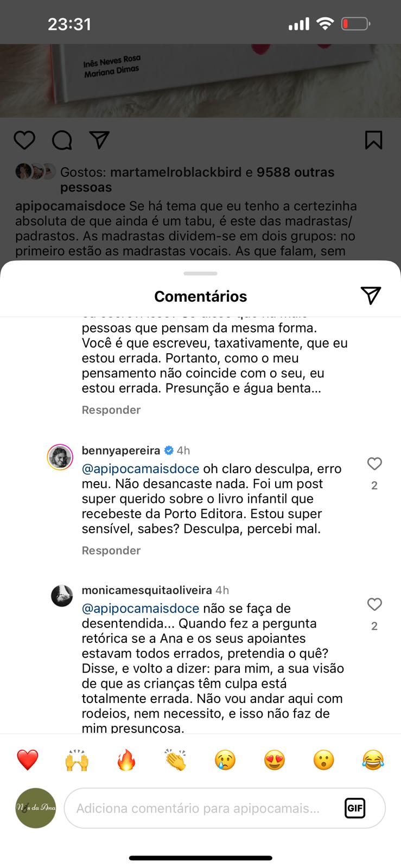
Task: Share the post with the paper plane icon
Action: pos(99,139)
